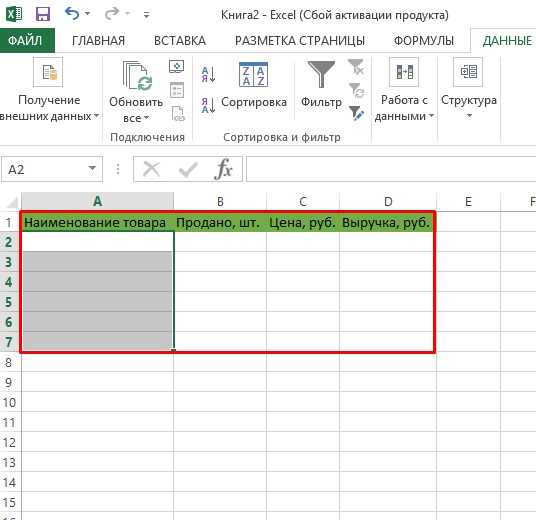Image resolution: width=536 pixels, height=520 pixels.
Task: Click cell Продано, шт.
Action: click(x=220, y=223)
